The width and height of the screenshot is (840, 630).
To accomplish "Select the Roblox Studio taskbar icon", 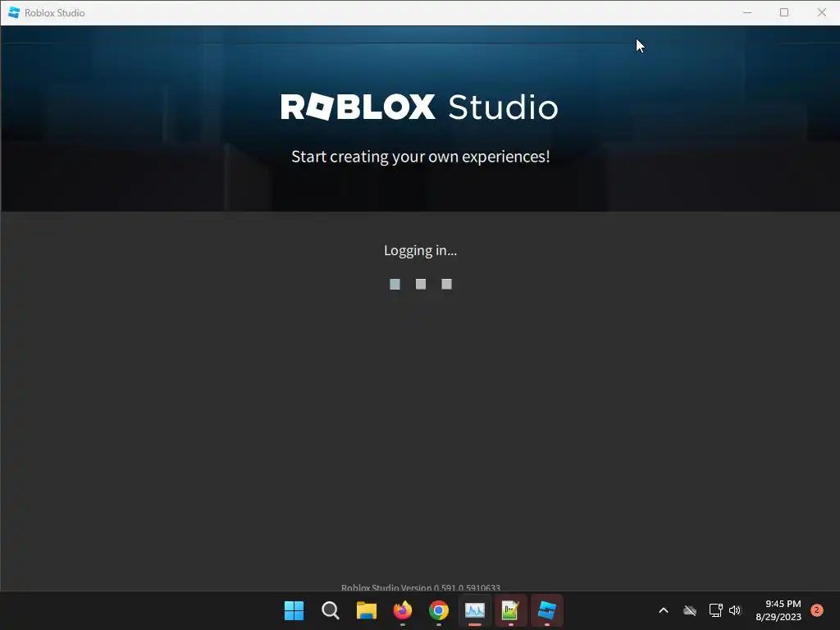I will (x=547, y=610).
